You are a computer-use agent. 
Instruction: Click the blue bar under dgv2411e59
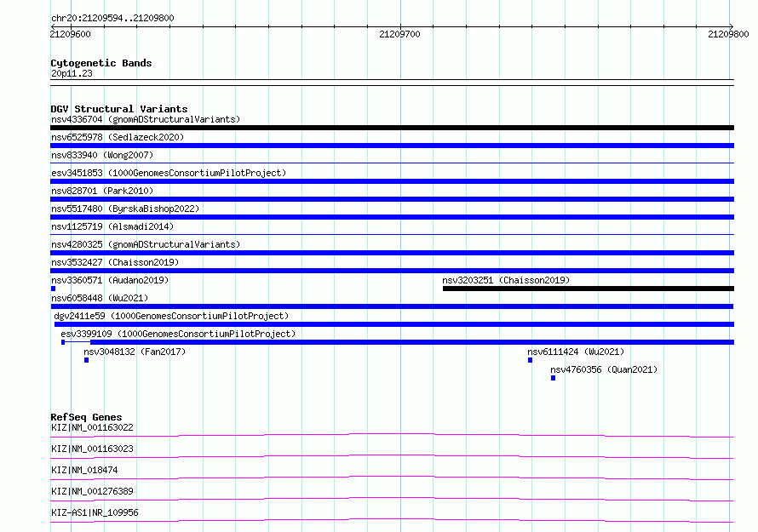pyautogui.click(x=394, y=324)
